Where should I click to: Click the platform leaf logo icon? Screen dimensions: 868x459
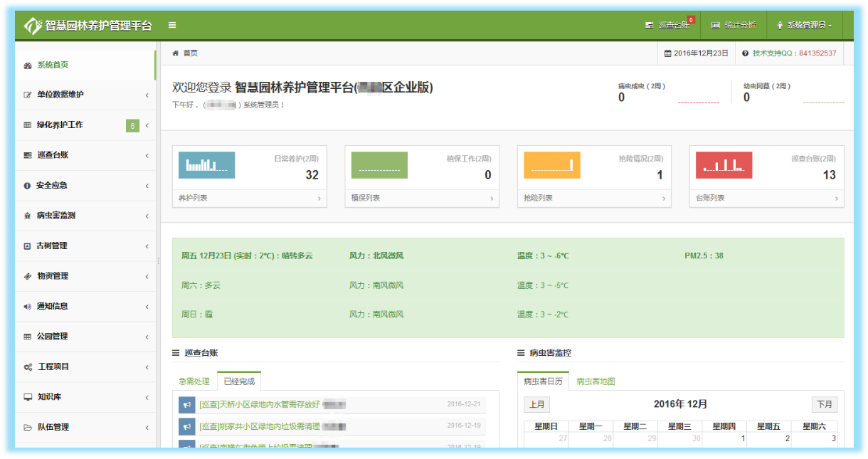coord(33,26)
